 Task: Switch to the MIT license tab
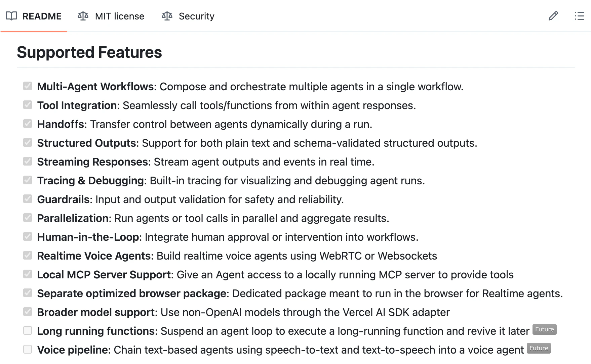coord(111,16)
